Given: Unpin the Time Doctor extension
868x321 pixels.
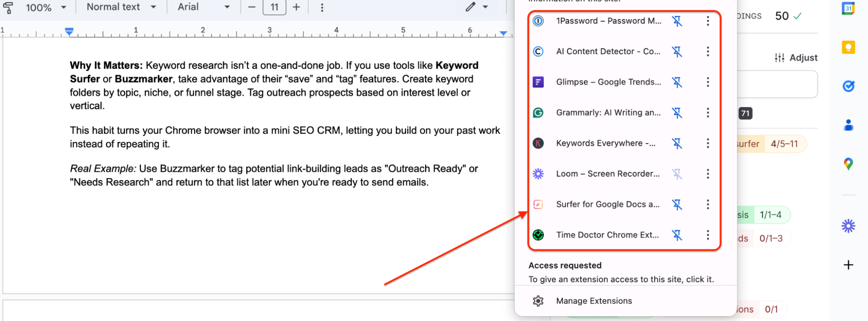Looking at the screenshot, I should coord(677,235).
